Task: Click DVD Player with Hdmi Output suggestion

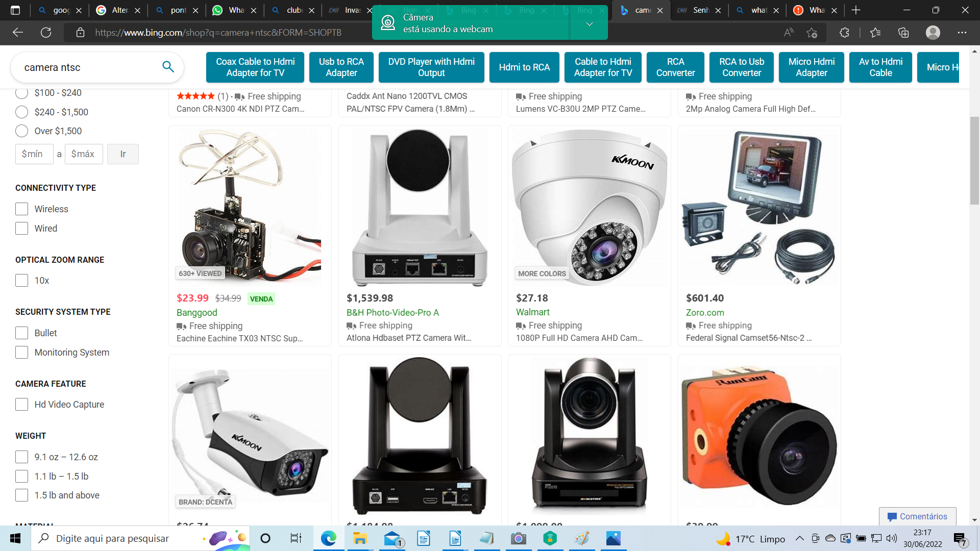Action: pos(431,67)
